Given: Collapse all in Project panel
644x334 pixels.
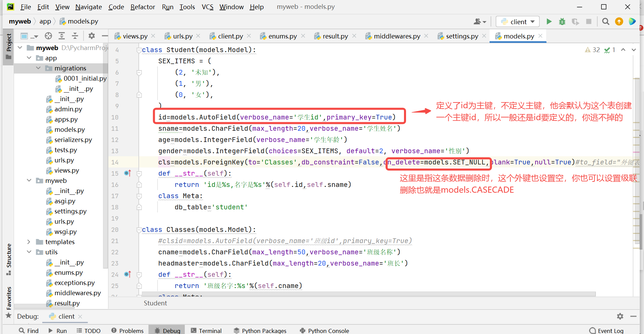Looking at the screenshot, I should (75, 36).
